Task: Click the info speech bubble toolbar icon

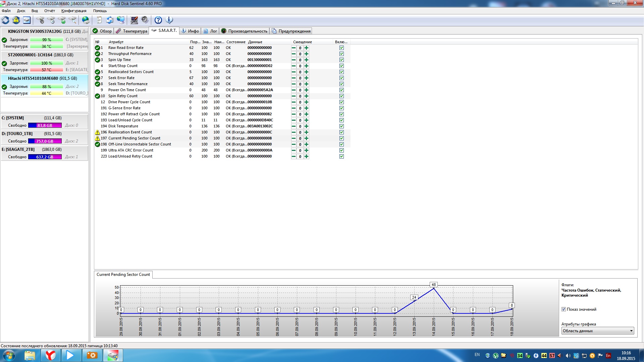Action: tap(169, 20)
